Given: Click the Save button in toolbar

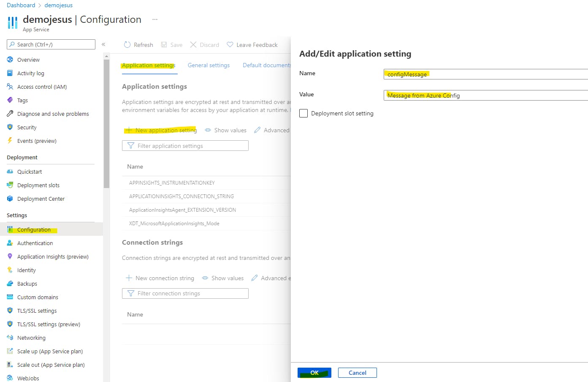Looking at the screenshot, I should 172,45.
